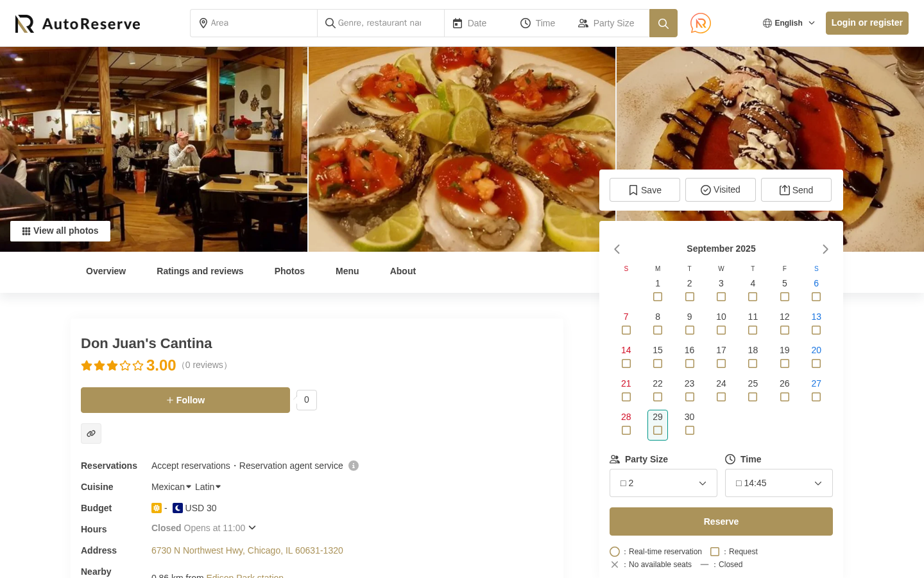Open the Time dropdown showing 14:45
Image resolution: width=924 pixels, height=578 pixels.
pyautogui.click(x=779, y=483)
